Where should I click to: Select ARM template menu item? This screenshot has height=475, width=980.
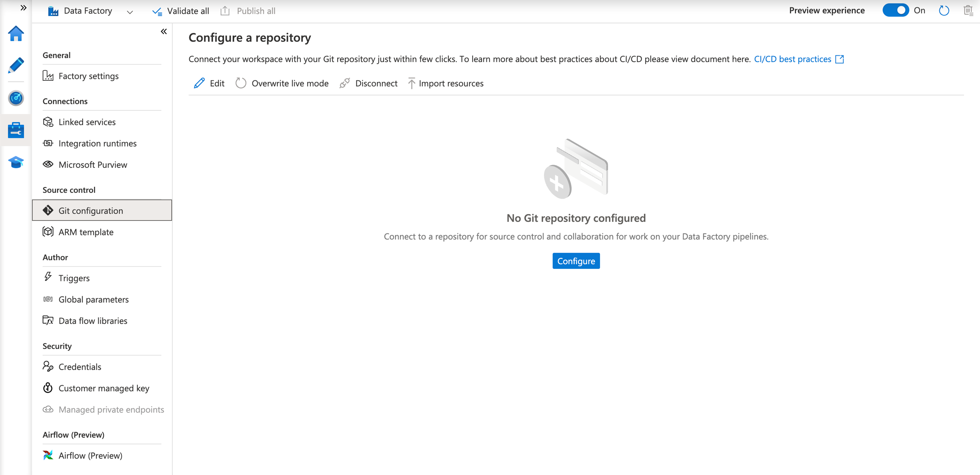point(85,232)
